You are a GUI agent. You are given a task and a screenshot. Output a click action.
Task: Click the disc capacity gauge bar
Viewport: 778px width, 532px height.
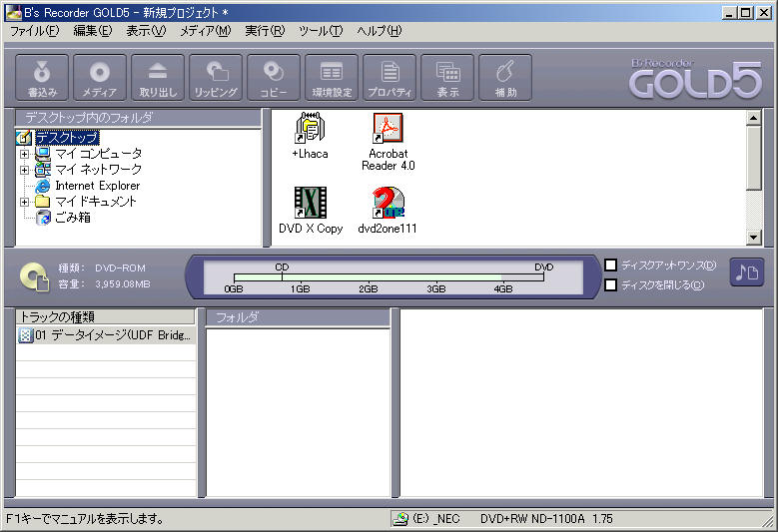[389, 277]
